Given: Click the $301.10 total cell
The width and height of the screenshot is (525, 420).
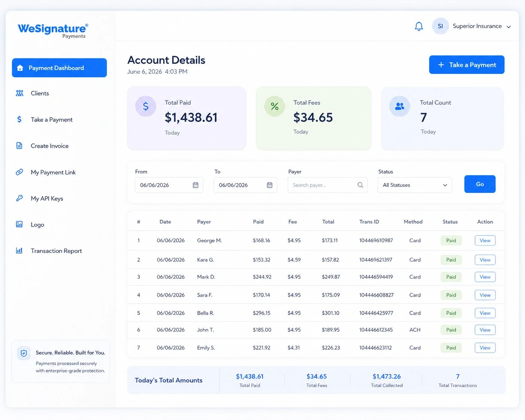Looking at the screenshot, I should (x=331, y=313).
